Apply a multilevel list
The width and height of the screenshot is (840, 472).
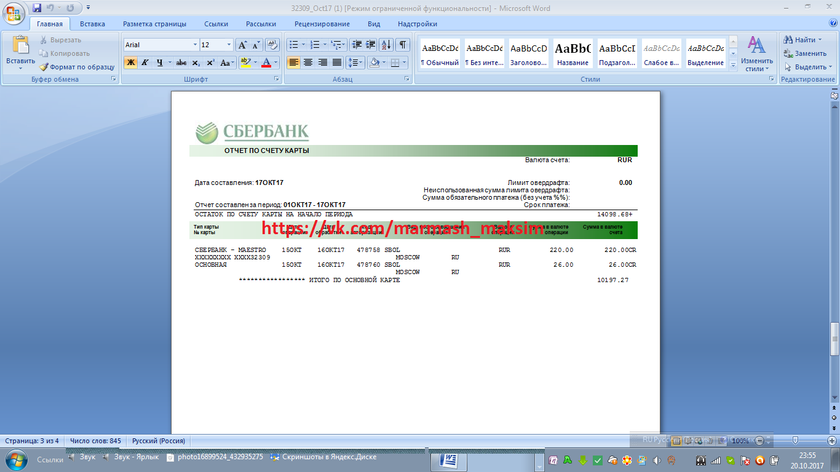point(336,45)
